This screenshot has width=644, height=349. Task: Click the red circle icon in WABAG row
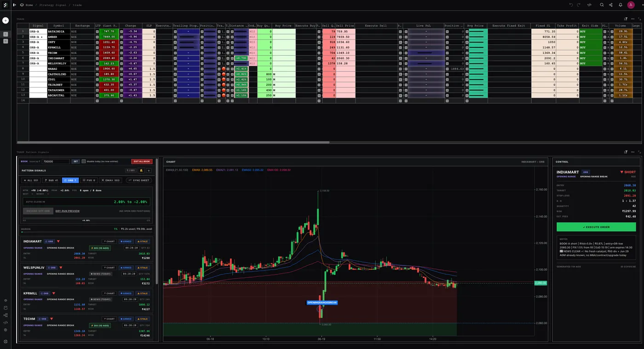pyautogui.click(x=224, y=69)
